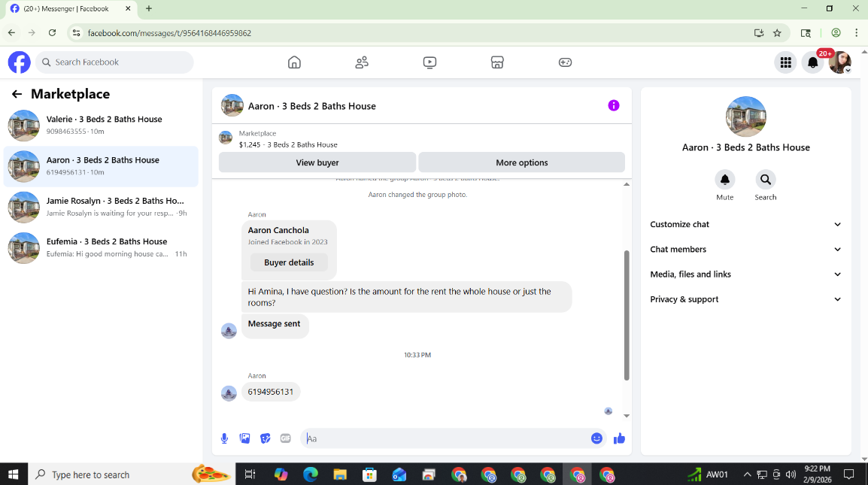Attach a photo with the image icon
This screenshot has width=868, height=485.
point(244,438)
